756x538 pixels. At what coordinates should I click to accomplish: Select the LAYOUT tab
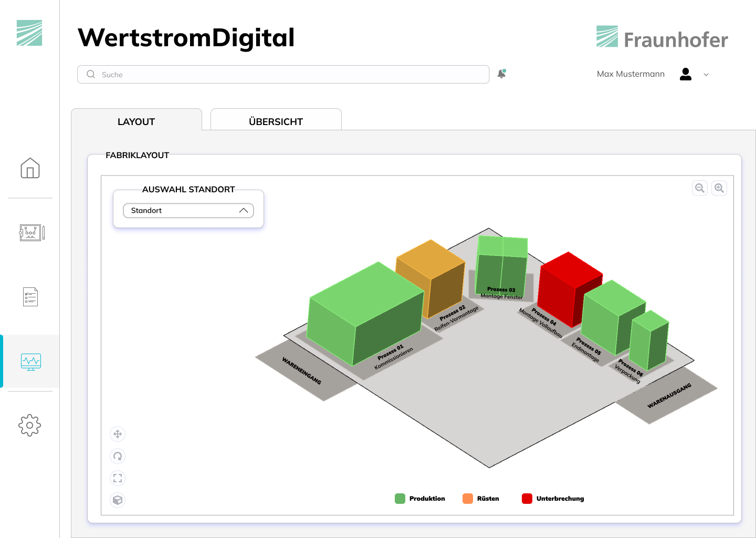[136, 120]
